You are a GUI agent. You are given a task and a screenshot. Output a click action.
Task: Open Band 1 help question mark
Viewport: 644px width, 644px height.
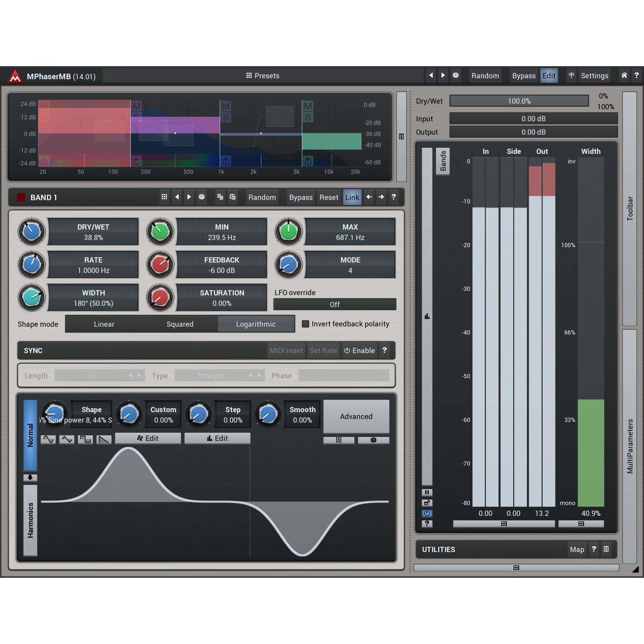(x=393, y=197)
